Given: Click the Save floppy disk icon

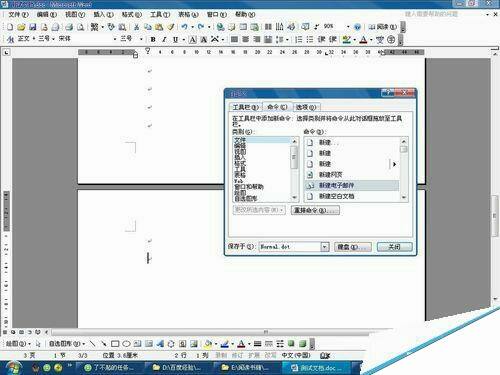Looking at the screenshot, I should (x=33, y=27).
